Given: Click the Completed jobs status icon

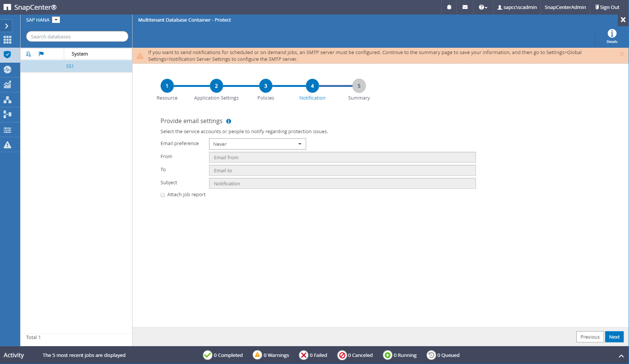Looking at the screenshot, I should coord(208,355).
